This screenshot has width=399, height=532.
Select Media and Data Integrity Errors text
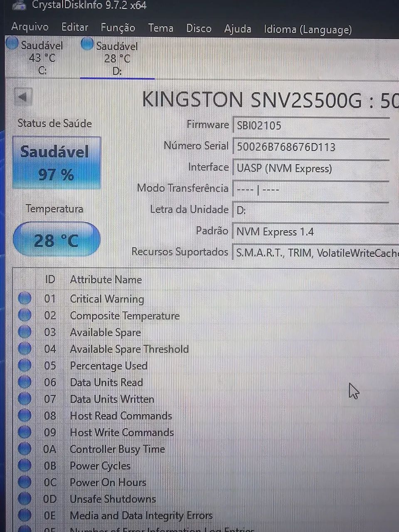(x=141, y=516)
